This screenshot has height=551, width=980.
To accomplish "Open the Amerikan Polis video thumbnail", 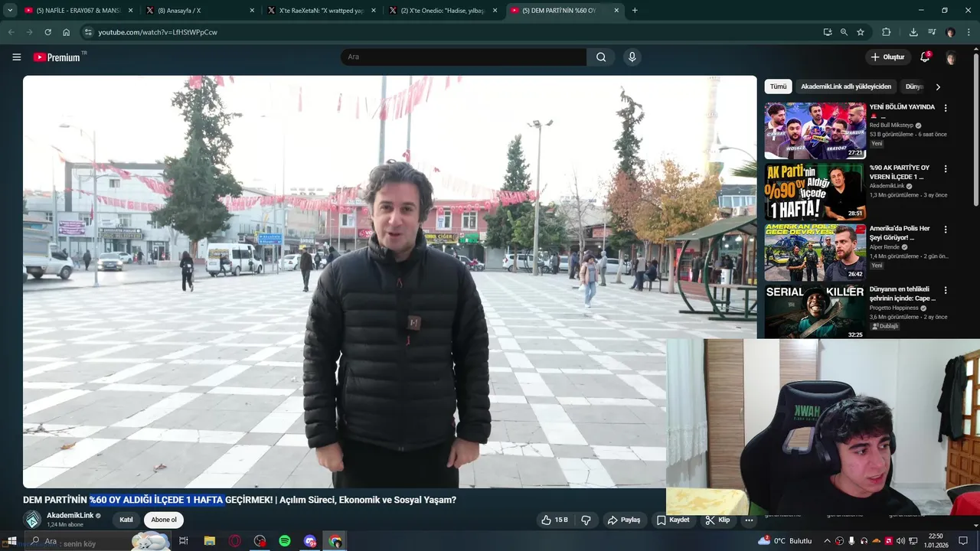I will coord(815,253).
